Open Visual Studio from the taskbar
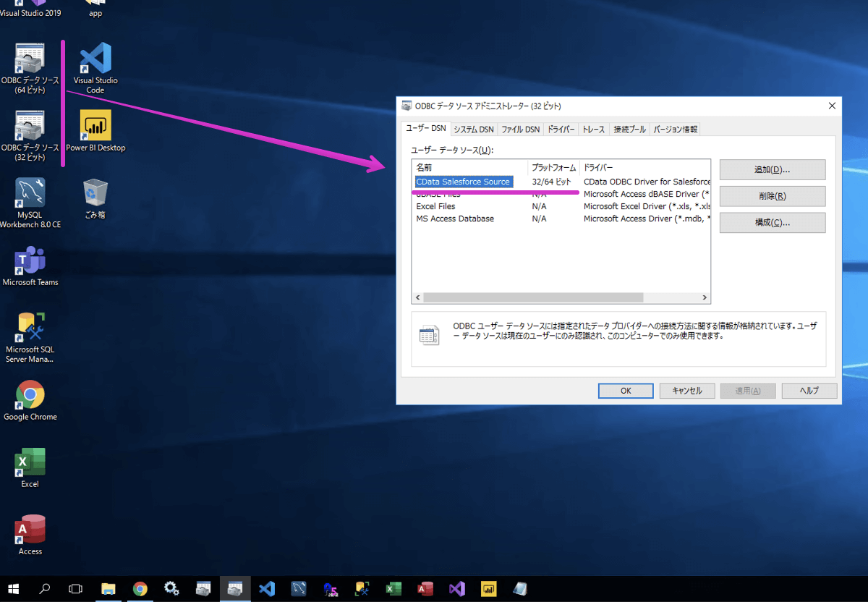Screen dimensions: 868x602 457,589
